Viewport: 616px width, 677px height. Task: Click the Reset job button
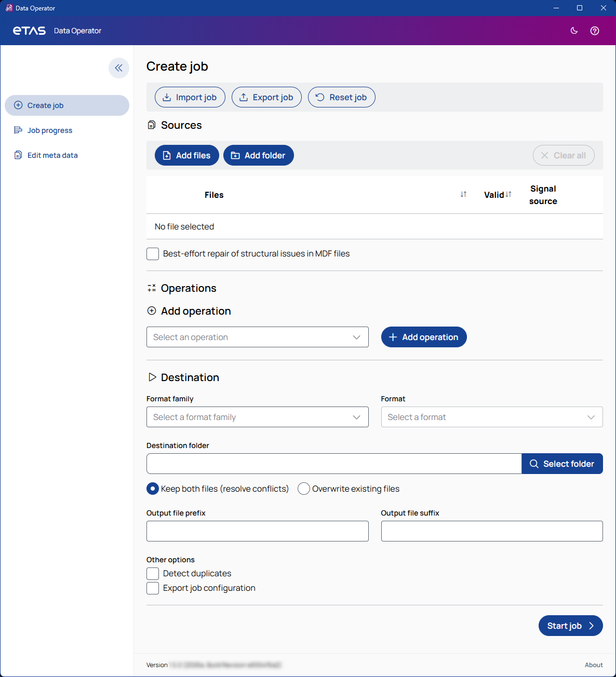click(341, 97)
